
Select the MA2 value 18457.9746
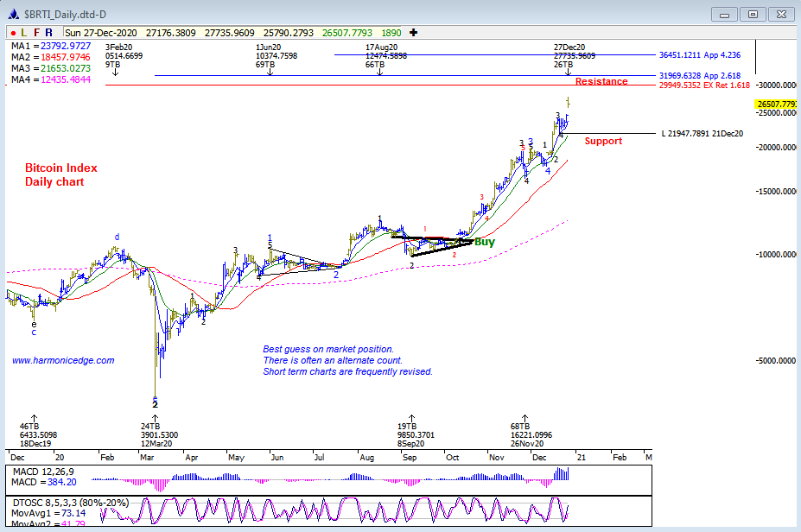(x=66, y=57)
